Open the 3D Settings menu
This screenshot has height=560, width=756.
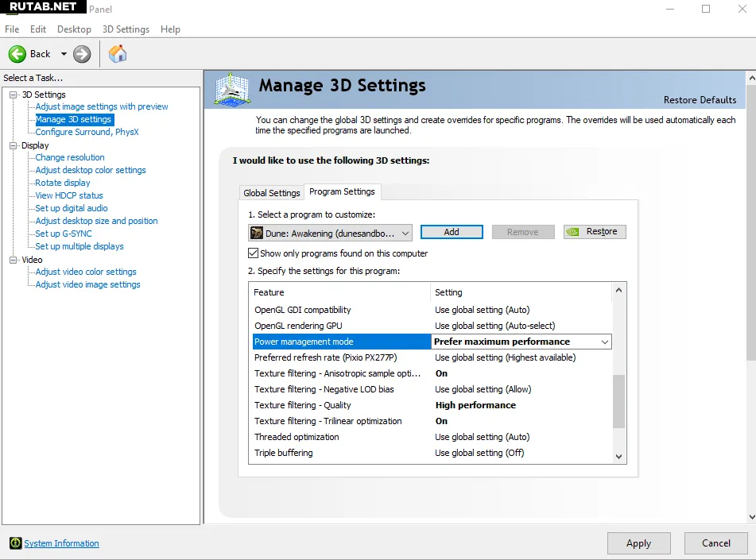(126, 29)
